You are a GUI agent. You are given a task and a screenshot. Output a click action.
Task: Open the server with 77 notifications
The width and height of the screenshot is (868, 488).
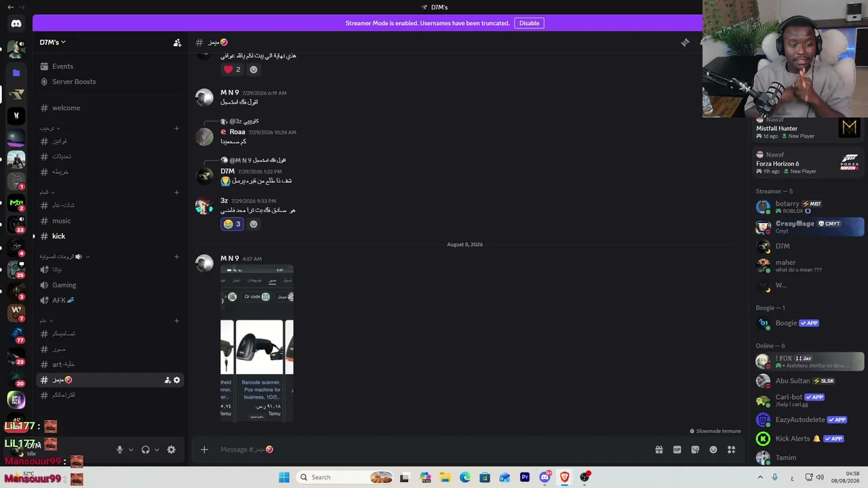(x=16, y=334)
